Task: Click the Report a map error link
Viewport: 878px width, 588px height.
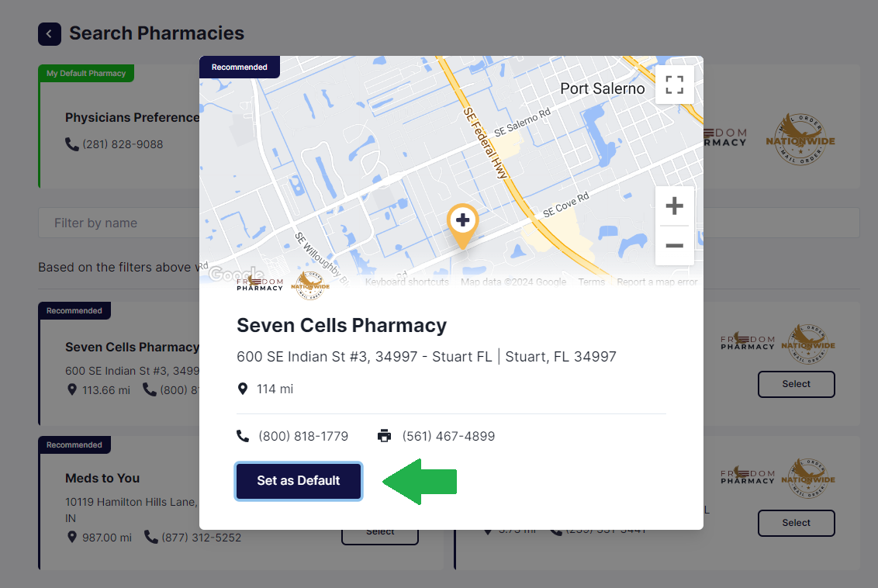Action: (x=657, y=282)
